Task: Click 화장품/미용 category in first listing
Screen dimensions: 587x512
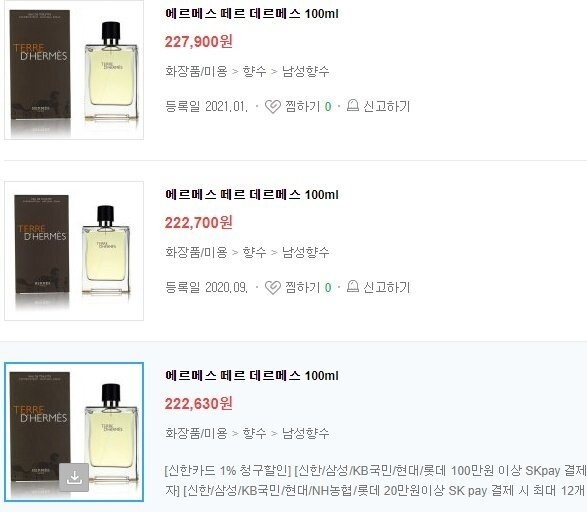Action: point(196,71)
